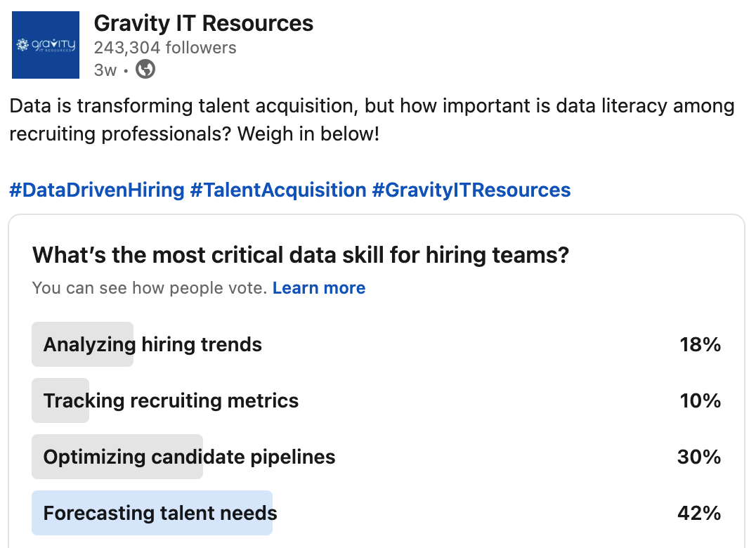Select the Forecasting talent needs poll option
756x548 pixels.
(160, 514)
